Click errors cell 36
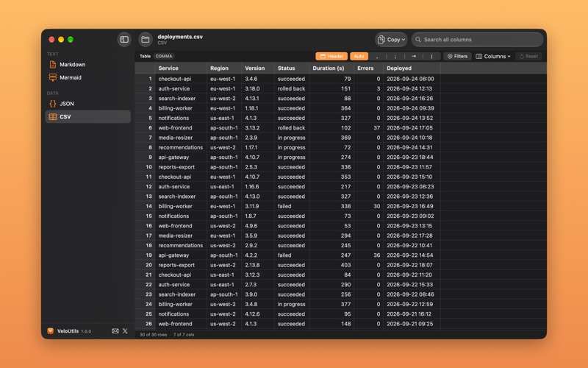The height and width of the screenshot is (368, 588). pyautogui.click(x=369, y=255)
